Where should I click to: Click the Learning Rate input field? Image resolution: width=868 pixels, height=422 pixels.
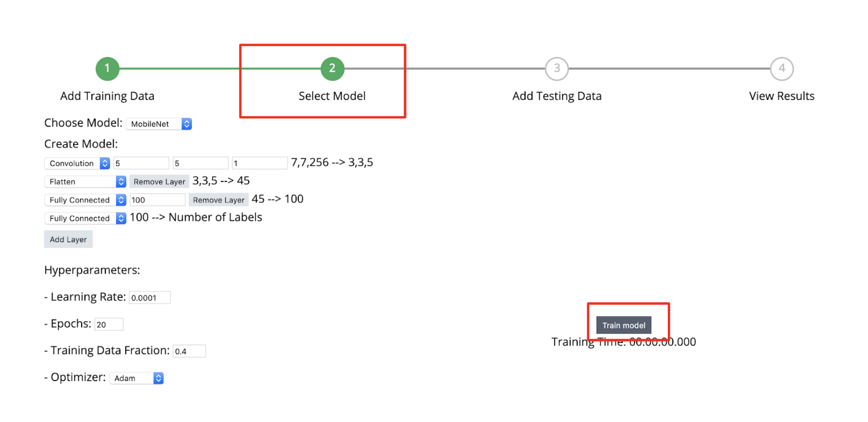tap(150, 298)
